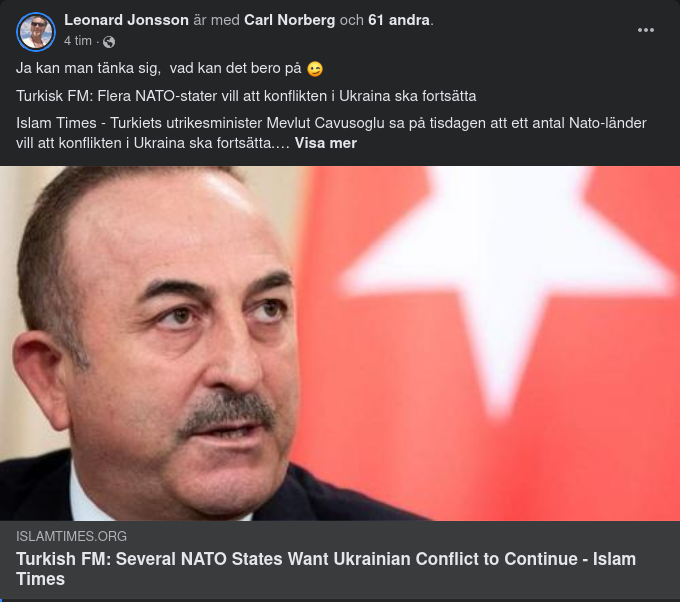
Task: Click the globe public audience icon
Action: click(x=109, y=42)
